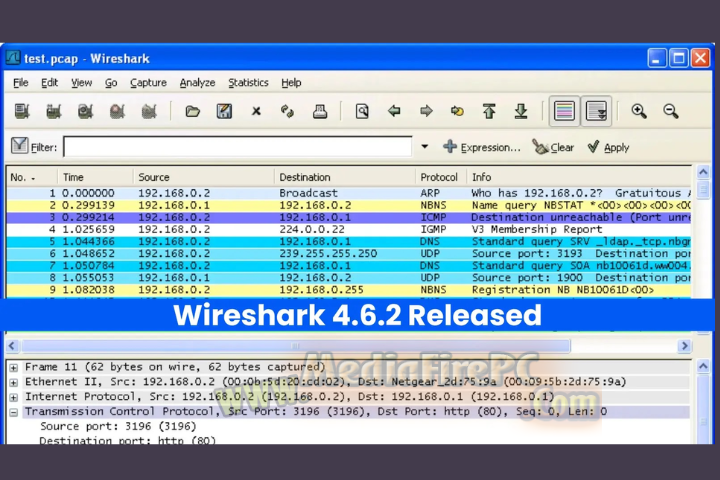Save this capture file icon
720x480 pixels.
click(x=224, y=111)
